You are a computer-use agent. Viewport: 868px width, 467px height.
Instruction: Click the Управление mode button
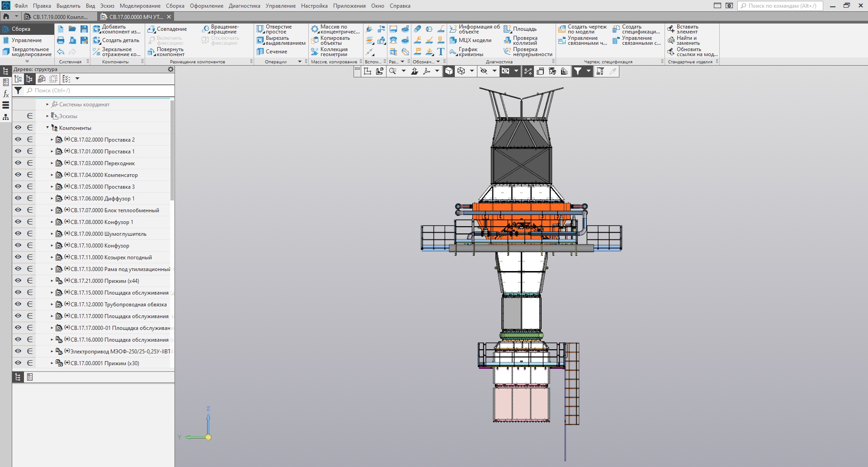click(26, 40)
